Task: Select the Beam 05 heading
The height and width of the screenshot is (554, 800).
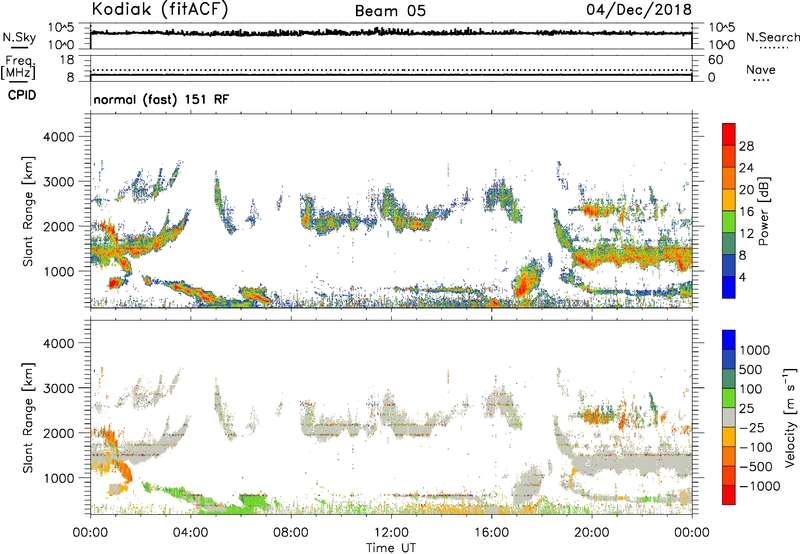Action: pyautogui.click(x=390, y=11)
